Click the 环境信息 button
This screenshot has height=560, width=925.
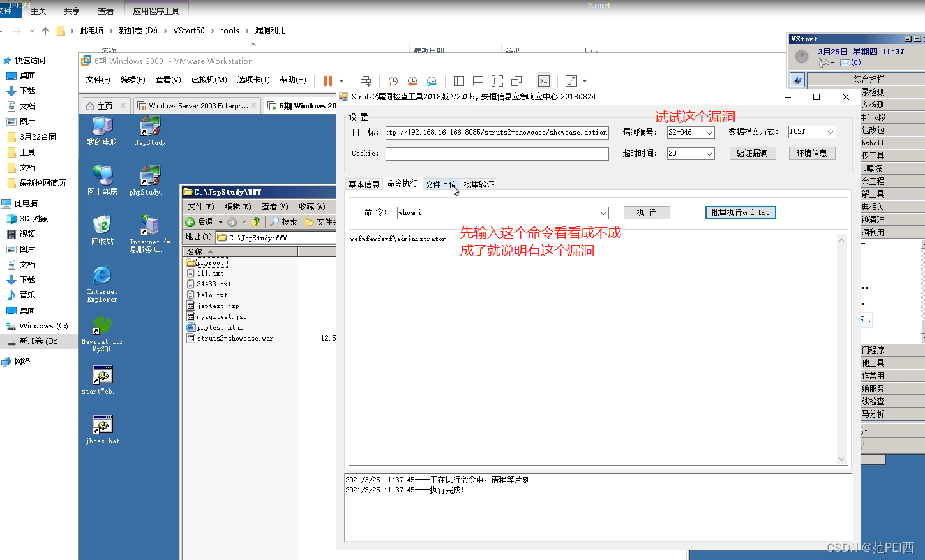coord(811,153)
